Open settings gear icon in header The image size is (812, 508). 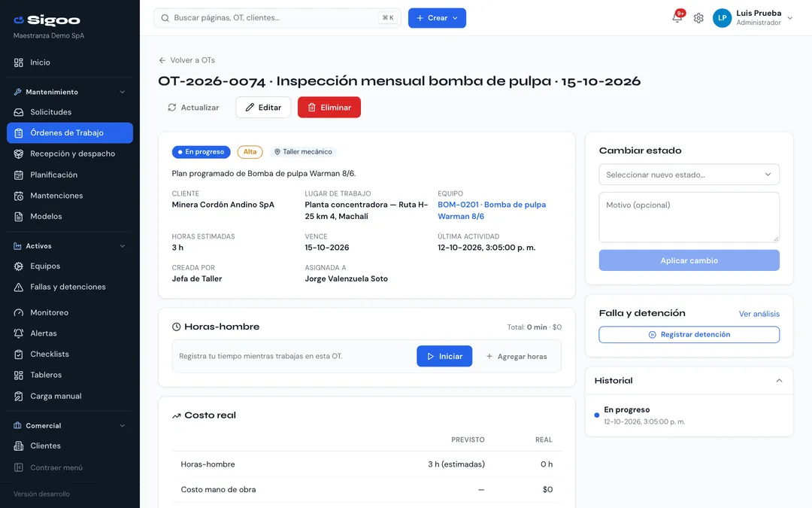pyautogui.click(x=698, y=18)
